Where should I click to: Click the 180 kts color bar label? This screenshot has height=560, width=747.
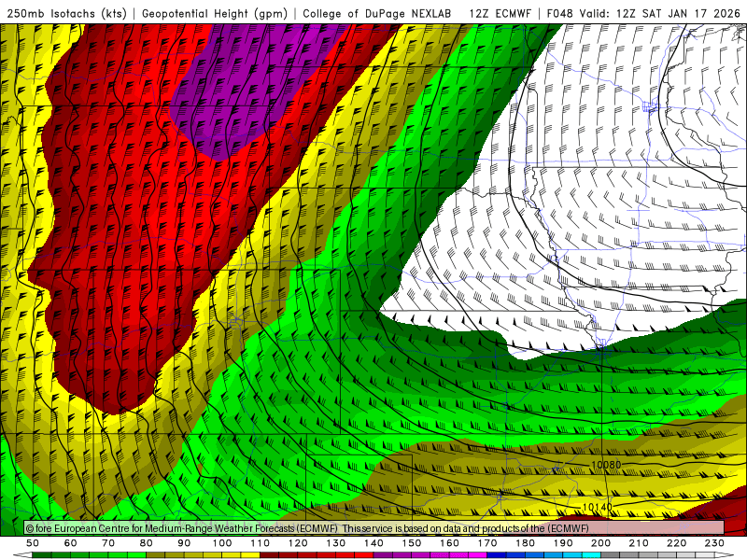pos(525,543)
